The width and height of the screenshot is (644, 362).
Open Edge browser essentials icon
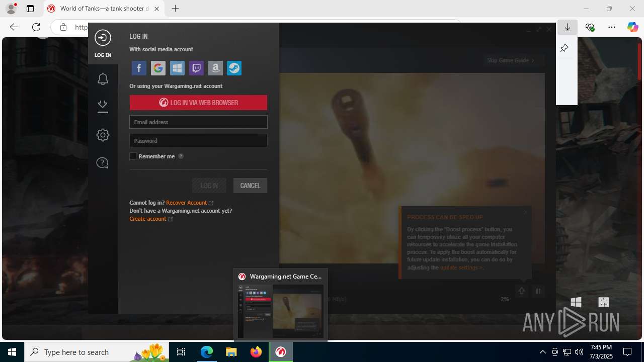click(590, 27)
